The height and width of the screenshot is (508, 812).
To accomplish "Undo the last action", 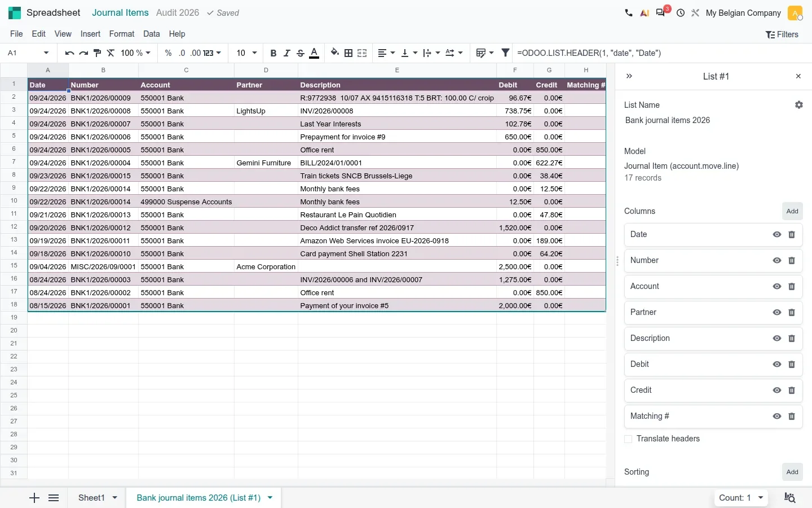I will click(69, 53).
